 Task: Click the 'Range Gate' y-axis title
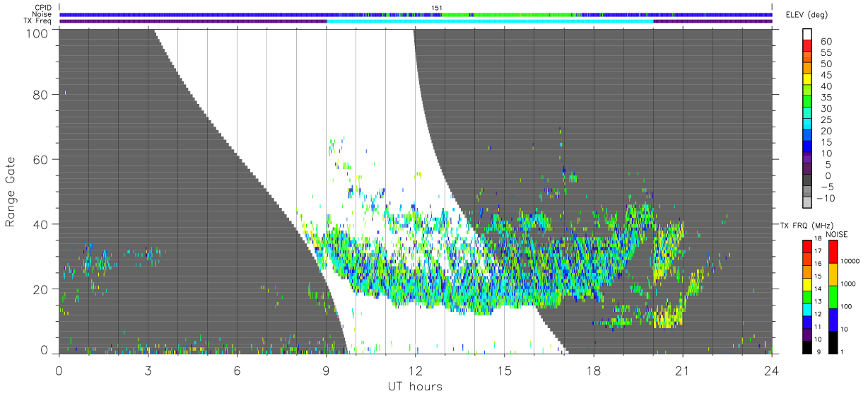pos(11,191)
